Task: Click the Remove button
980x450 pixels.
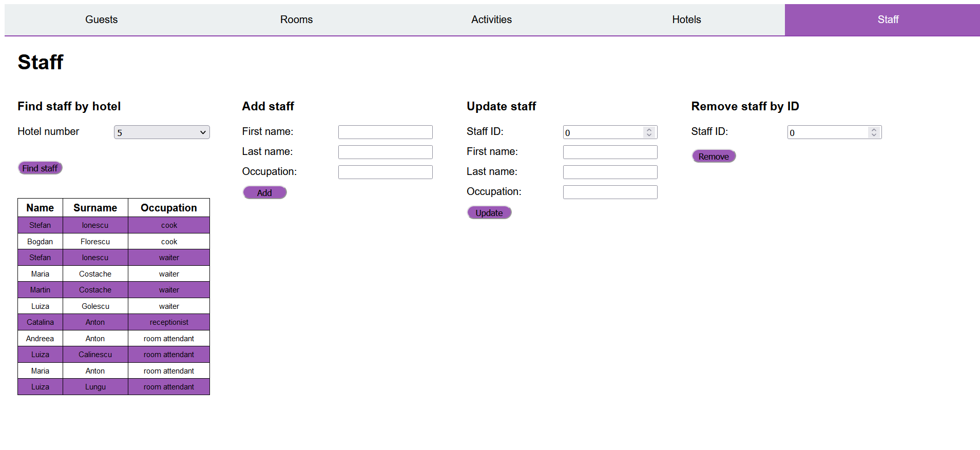Action: (x=714, y=156)
